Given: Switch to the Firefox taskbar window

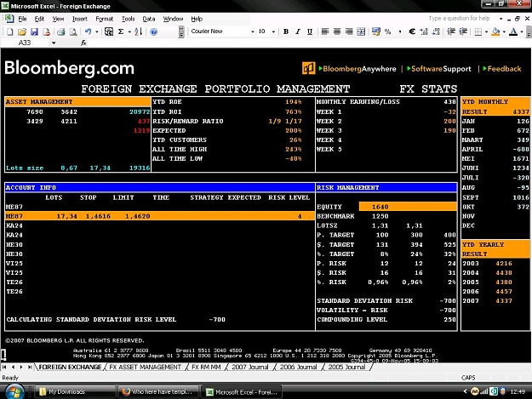Looking at the screenshot, I should [x=157, y=392].
